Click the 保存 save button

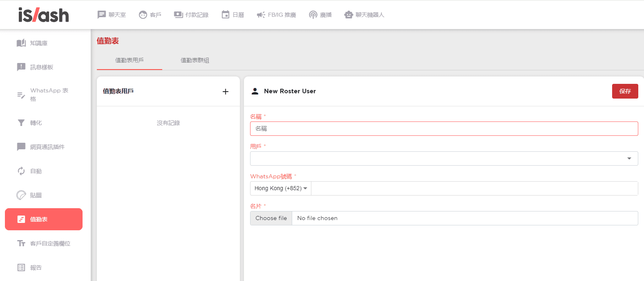[625, 91]
